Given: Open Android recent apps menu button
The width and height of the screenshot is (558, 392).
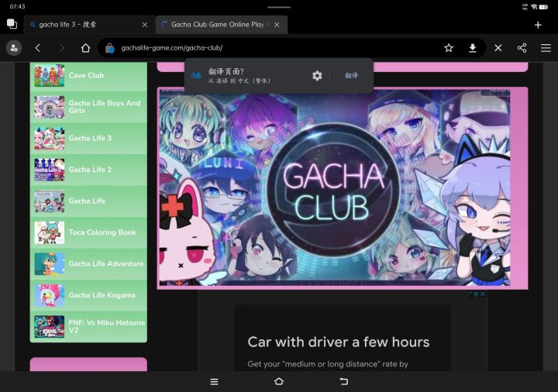Looking at the screenshot, I should coord(214,382).
